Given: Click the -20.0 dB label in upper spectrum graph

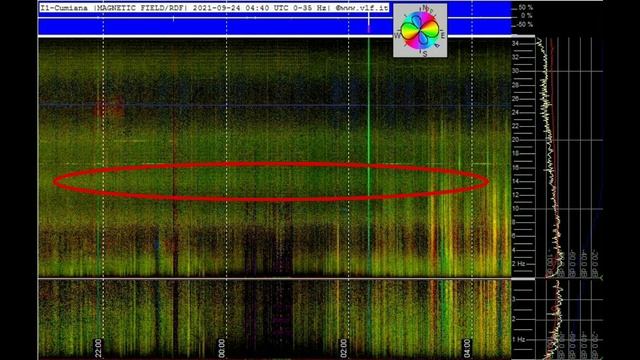Looking at the screenshot, I should pos(596,262).
